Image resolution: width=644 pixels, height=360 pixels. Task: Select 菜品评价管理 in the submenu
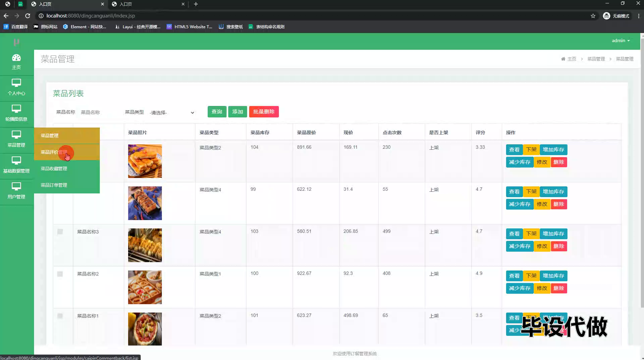(x=67, y=152)
